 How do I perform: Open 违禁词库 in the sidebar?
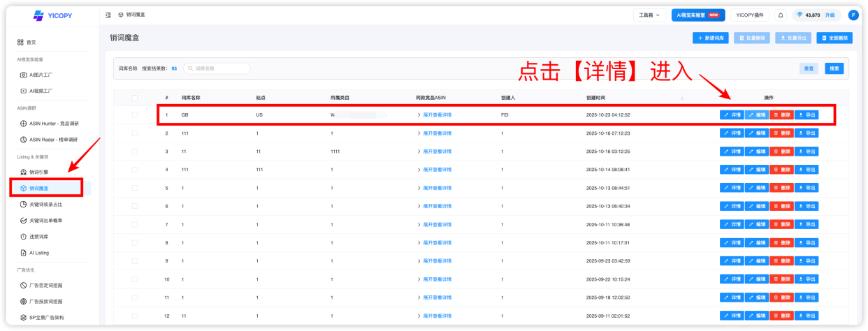coord(34,237)
